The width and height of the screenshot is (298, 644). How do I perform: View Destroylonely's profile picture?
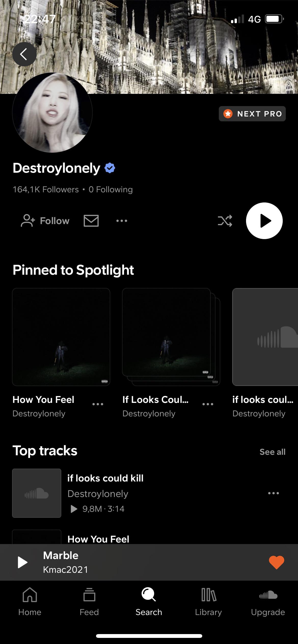[x=52, y=112]
